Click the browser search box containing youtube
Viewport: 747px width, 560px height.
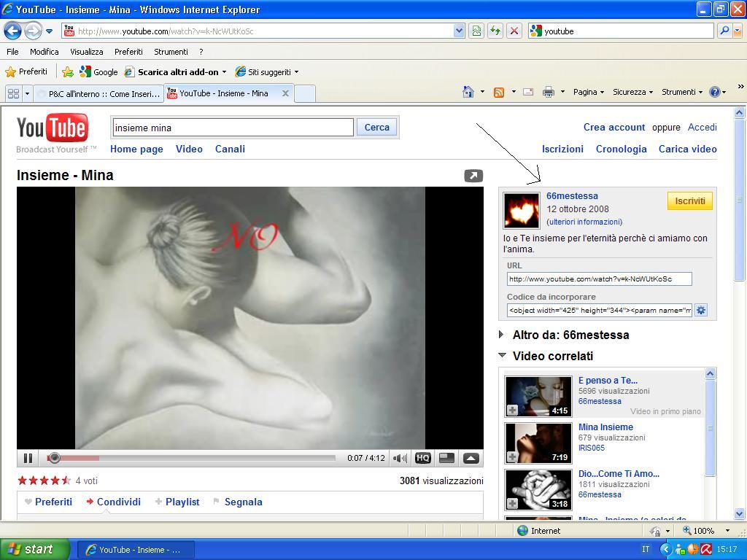click(x=622, y=31)
